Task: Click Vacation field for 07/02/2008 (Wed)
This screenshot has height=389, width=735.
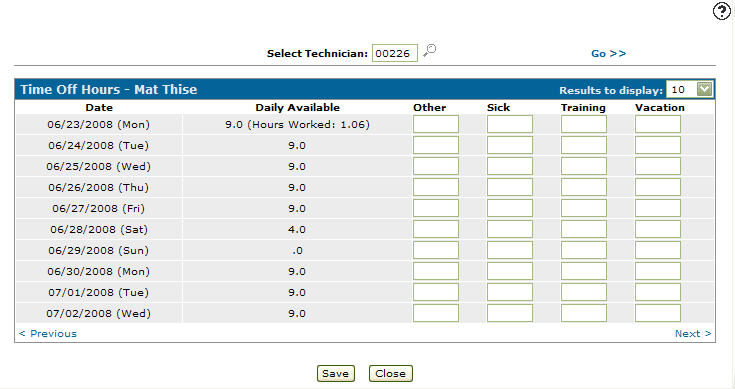Action: 658,314
